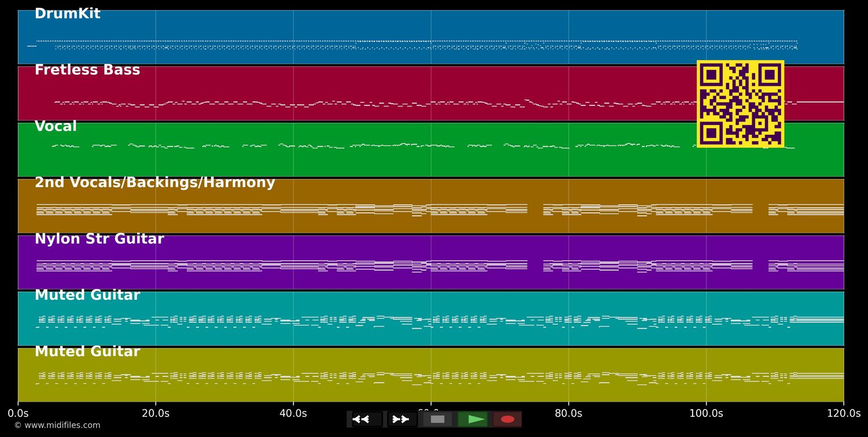Click the QR code image

741,104
